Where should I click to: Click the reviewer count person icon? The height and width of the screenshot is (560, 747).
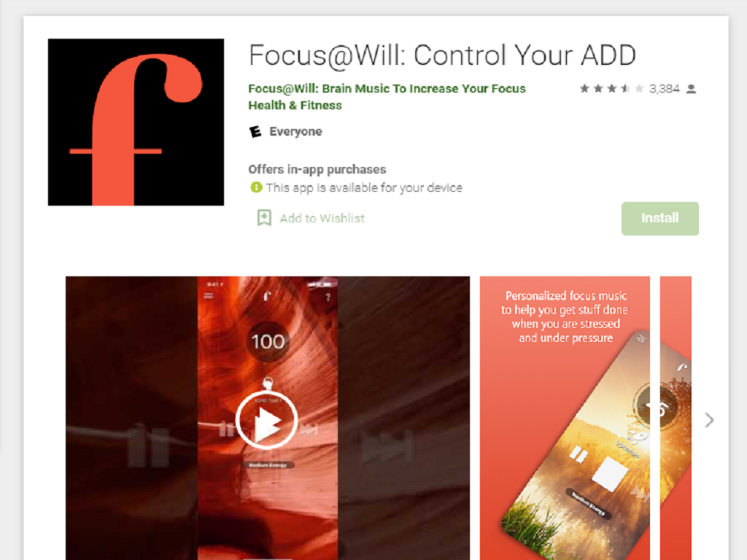(x=691, y=88)
